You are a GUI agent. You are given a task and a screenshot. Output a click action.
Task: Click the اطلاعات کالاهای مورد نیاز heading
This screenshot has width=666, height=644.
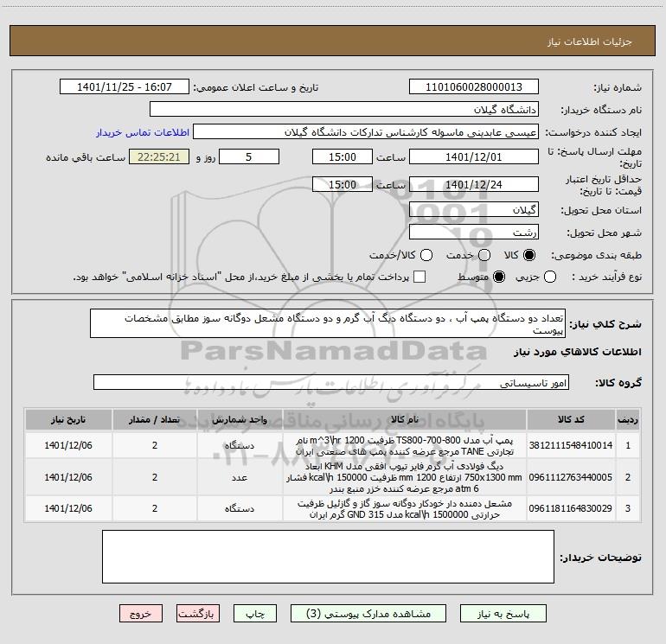577,352
